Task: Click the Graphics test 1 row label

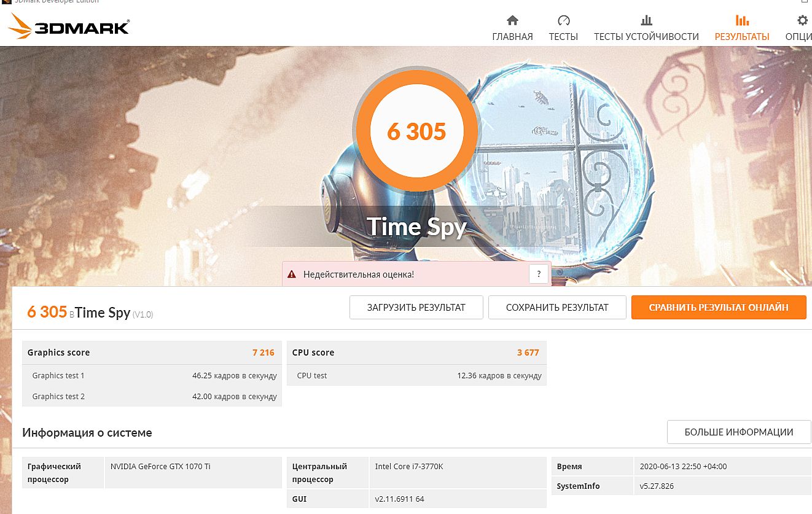Action: pyautogui.click(x=58, y=375)
